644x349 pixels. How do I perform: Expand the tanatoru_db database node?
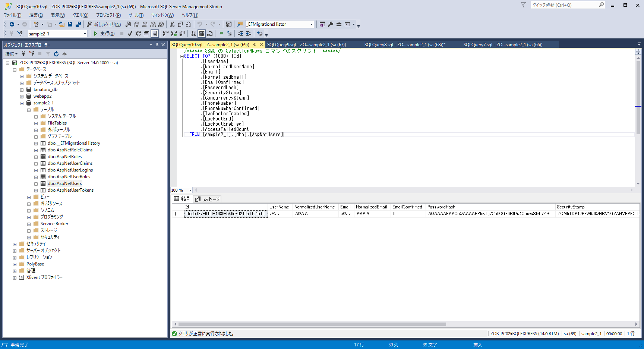click(x=22, y=90)
